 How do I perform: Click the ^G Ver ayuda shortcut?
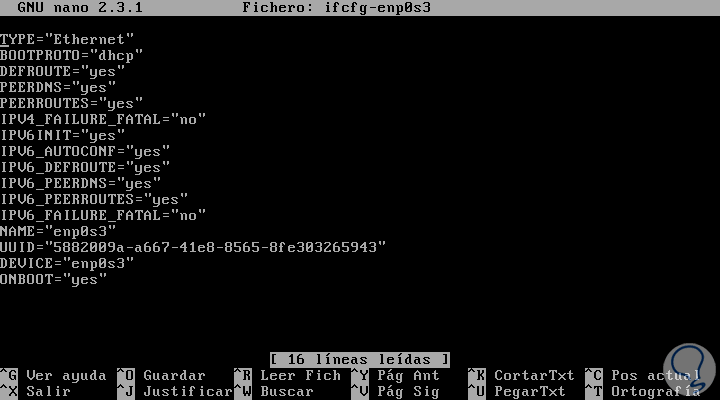click(x=53, y=375)
